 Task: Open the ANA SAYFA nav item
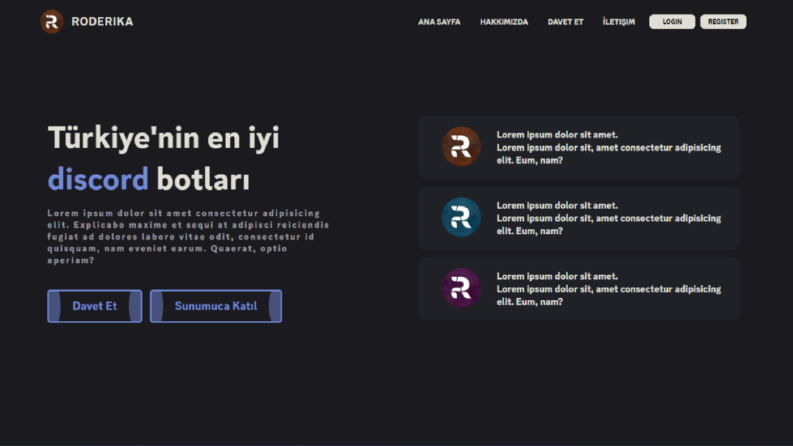(x=439, y=22)
